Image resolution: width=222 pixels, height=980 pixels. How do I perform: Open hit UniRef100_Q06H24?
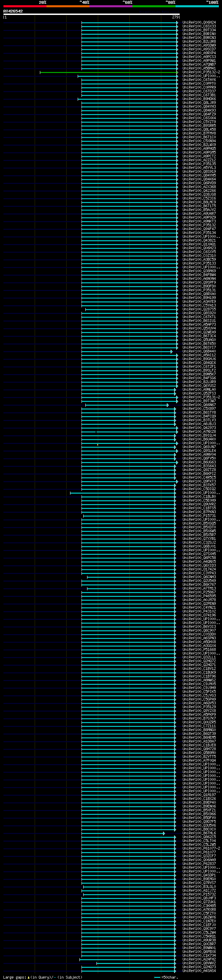point(199,23)
